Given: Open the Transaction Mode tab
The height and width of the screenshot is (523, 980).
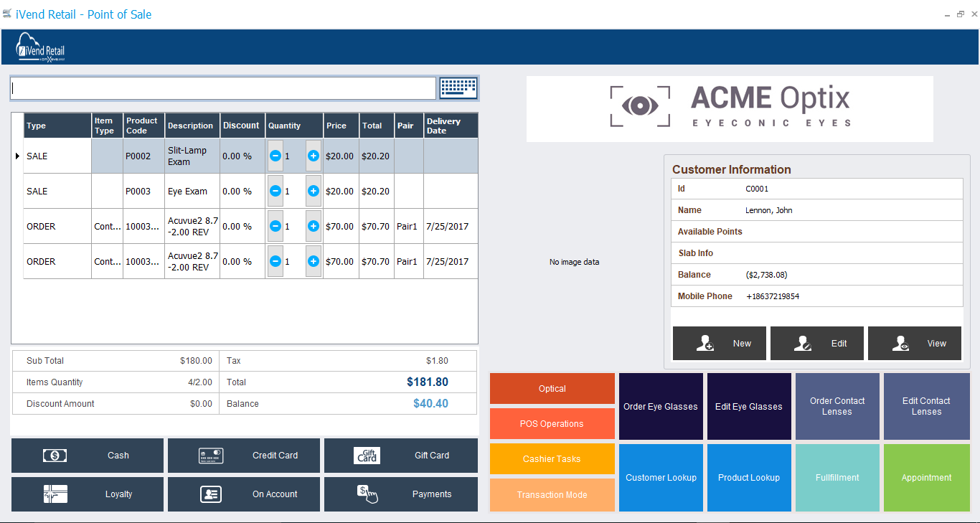Looking at the screenshot, I should [552, 495].
